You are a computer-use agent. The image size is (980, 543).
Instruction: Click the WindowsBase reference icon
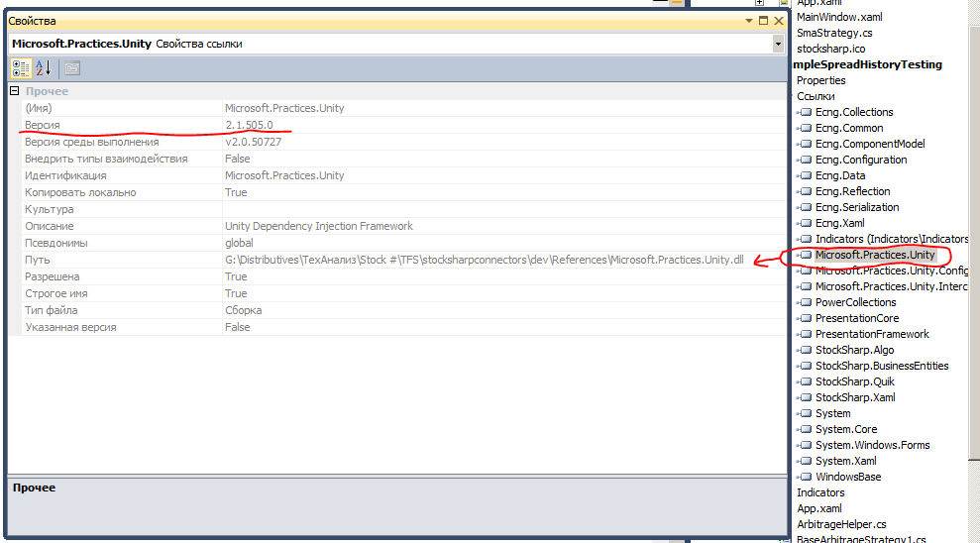pos(805,478)
